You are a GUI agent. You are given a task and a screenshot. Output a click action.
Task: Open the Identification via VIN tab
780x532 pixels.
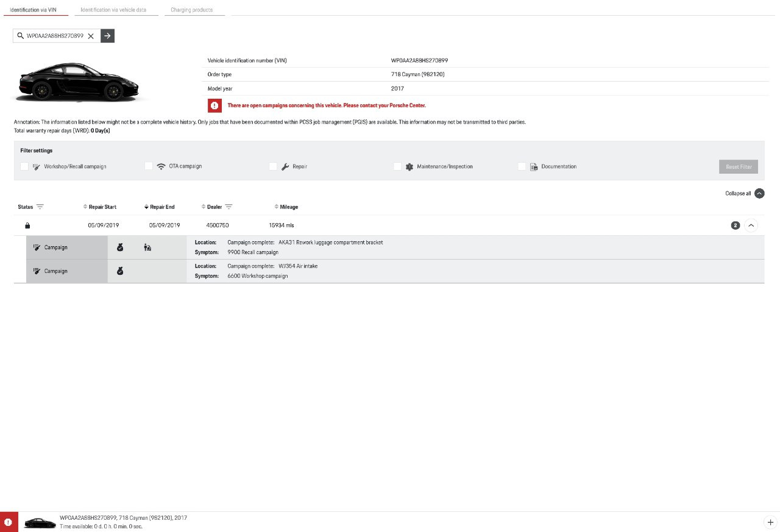34,10
